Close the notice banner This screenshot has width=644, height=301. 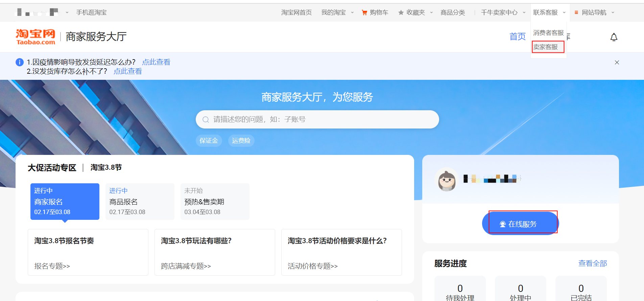617,63
